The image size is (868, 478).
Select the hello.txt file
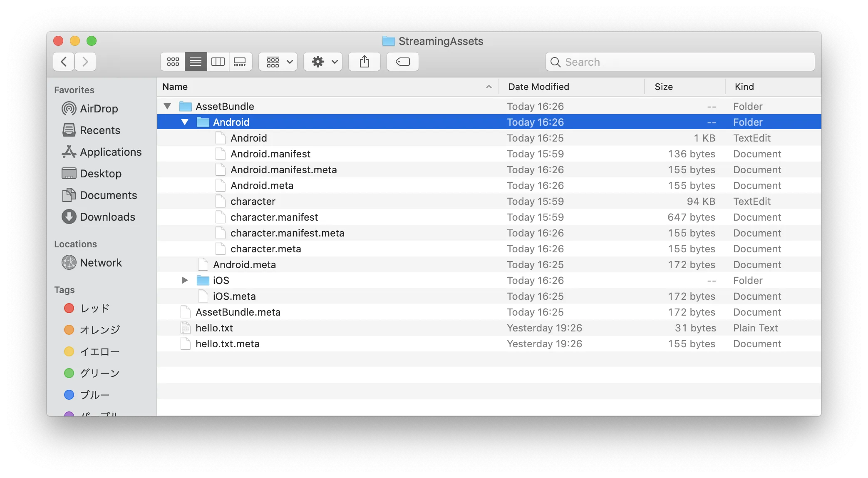point(214,328)
